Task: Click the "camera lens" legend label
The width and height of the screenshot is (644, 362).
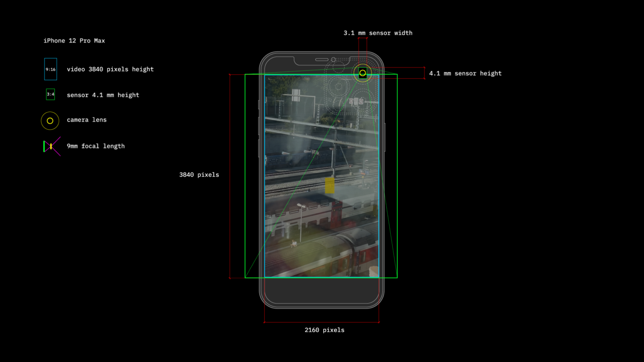Action: (x=86, y=120)
